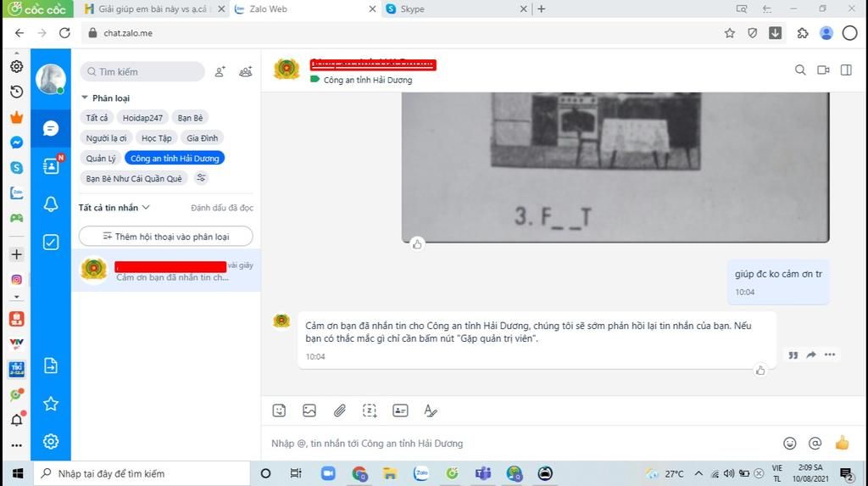Screen dimensions: 868x486
Task: Attach a file with paperclip icon
Action: (339, 411)
